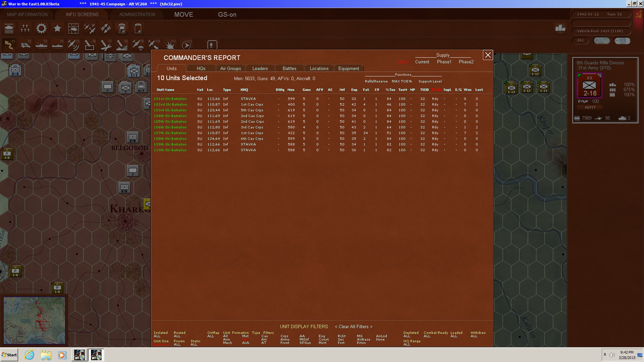Switch to the Battles tab

coord(289,68)
